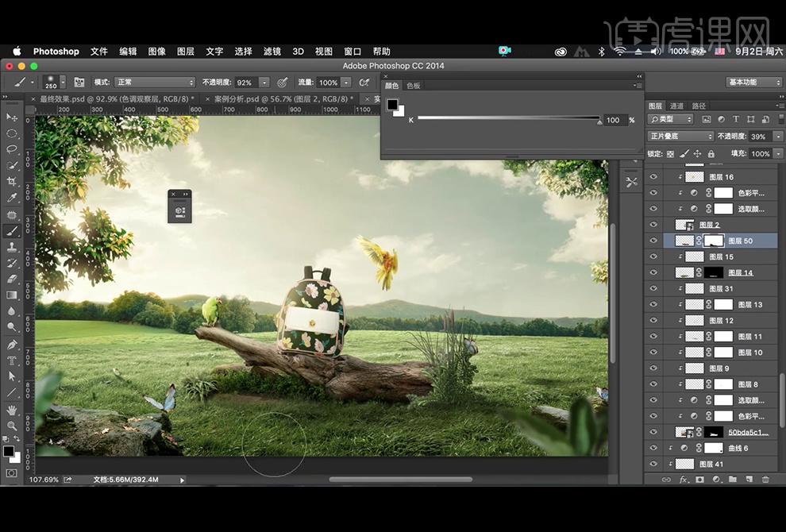Select the Blur tool
This screenshot has width=786, height=532.
(12, 311)
